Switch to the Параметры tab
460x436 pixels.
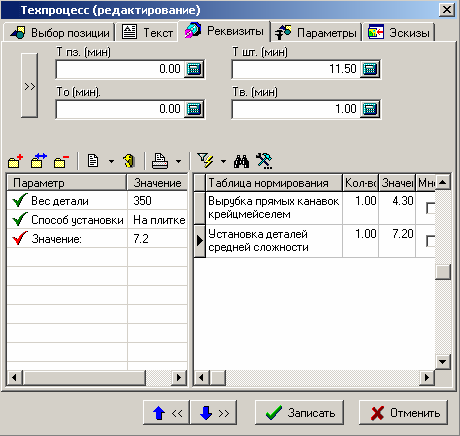tap(316, 33)
